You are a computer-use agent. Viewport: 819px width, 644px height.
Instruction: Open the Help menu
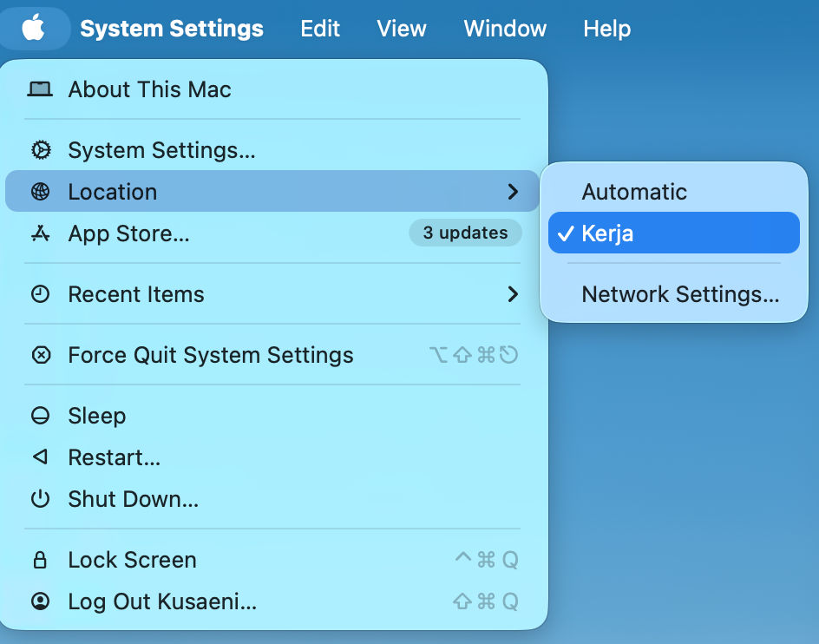(606, 28)
